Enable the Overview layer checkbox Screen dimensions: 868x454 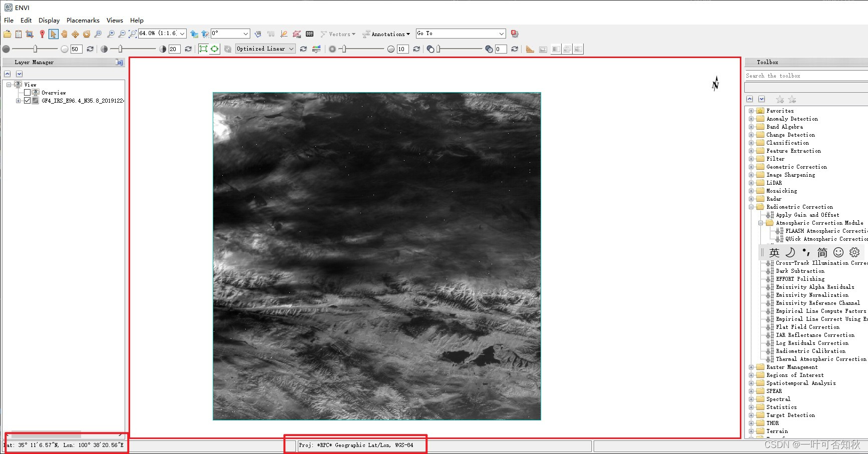point(28,93)
